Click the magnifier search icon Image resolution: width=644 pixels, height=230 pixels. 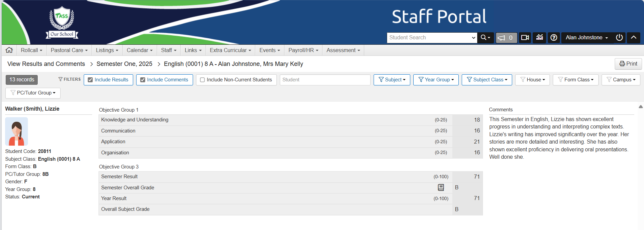[485, 38]
